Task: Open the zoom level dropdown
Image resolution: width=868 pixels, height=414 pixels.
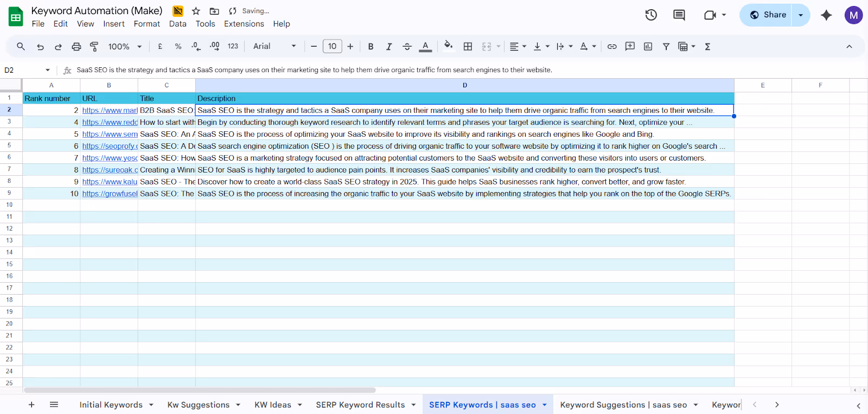Action: point(125,47)
